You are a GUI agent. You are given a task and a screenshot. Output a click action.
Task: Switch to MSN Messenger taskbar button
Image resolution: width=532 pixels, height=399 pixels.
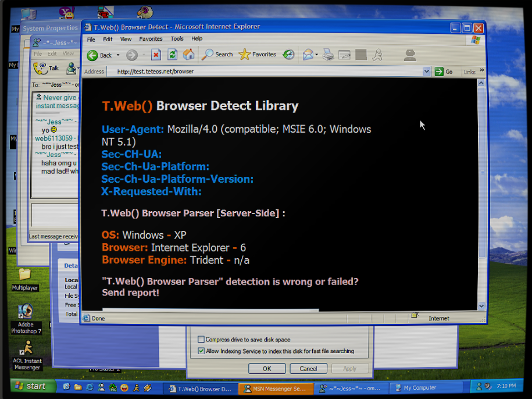click(275, 389)
